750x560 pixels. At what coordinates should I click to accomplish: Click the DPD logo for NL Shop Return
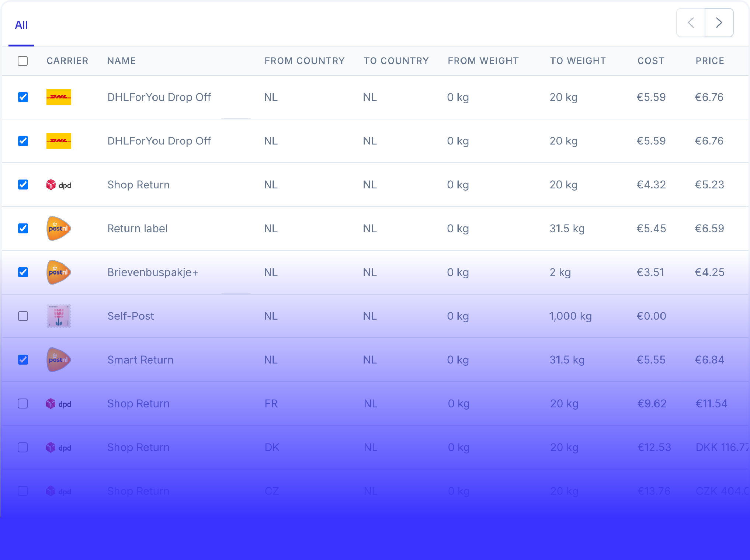59,185
